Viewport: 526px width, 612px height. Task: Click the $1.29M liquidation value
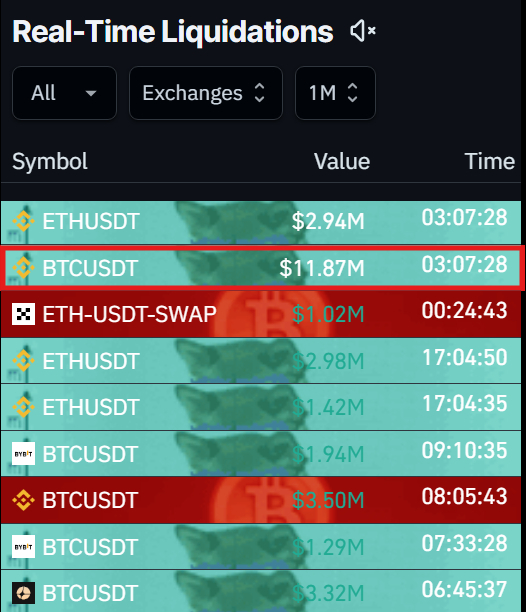pos(328,547)
